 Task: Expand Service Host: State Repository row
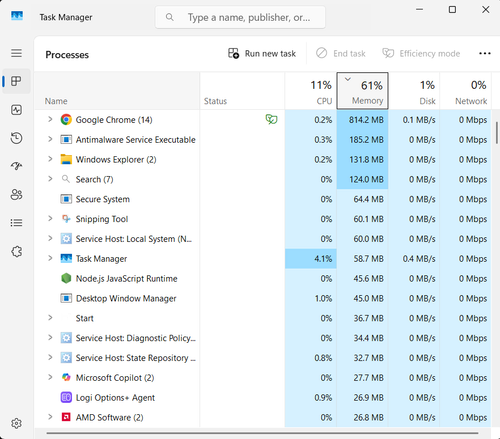(50, 357)
